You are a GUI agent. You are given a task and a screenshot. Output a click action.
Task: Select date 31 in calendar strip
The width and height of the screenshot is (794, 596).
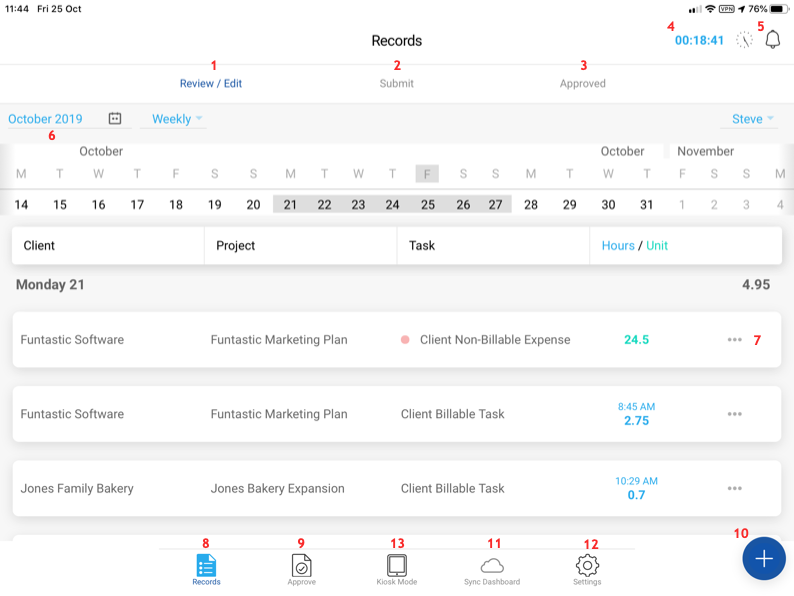647,204
